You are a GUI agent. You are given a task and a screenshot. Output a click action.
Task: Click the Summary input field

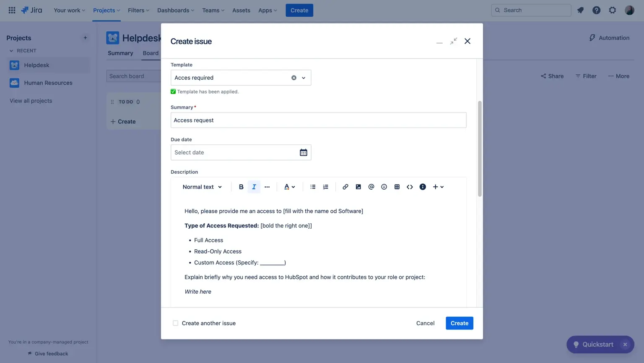(318, 120)
